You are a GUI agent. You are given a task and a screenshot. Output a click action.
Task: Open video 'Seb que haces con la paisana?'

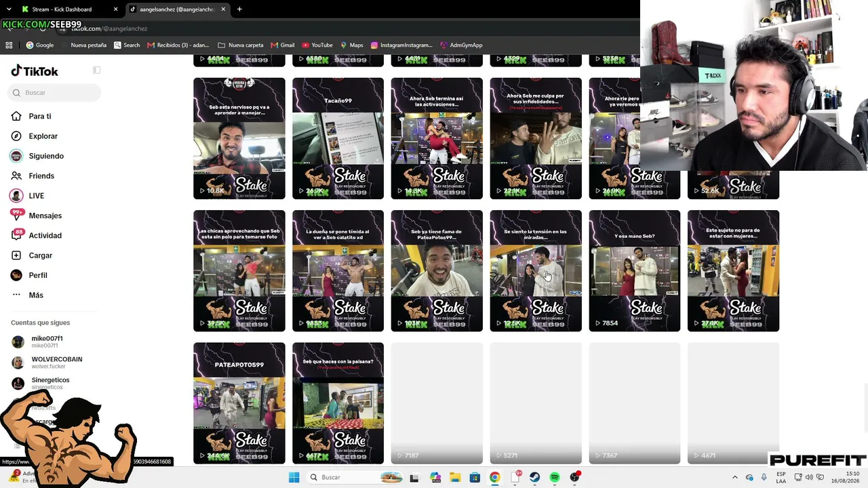[x=338, y=403]
